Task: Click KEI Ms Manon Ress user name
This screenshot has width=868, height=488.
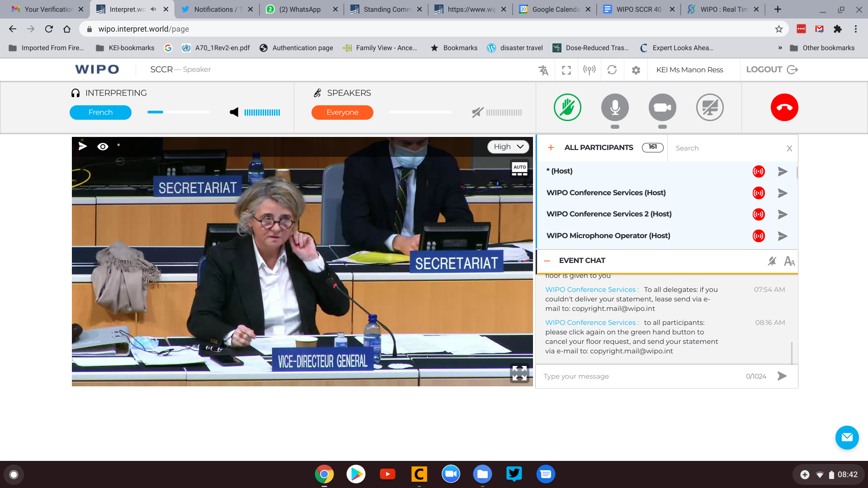Action: (x=689, y=70)
